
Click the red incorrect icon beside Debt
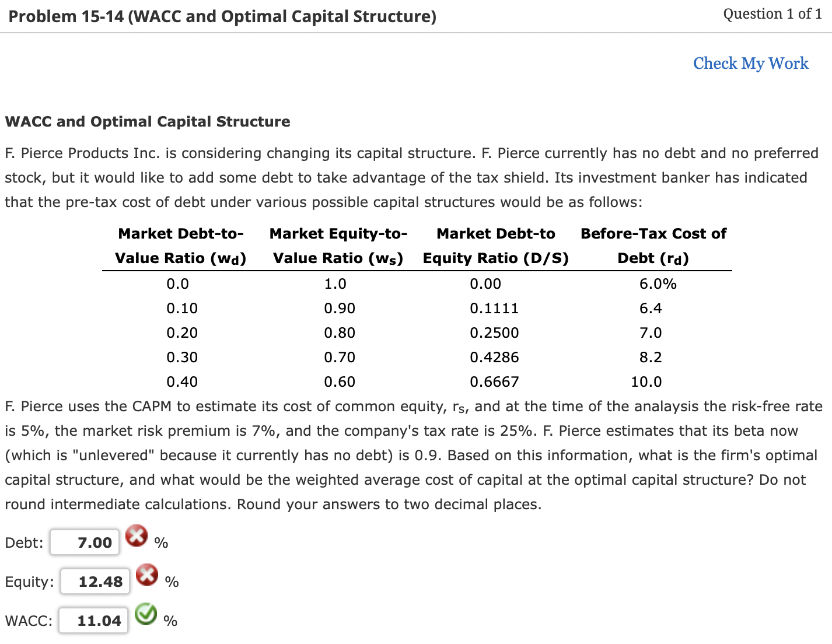137,535
